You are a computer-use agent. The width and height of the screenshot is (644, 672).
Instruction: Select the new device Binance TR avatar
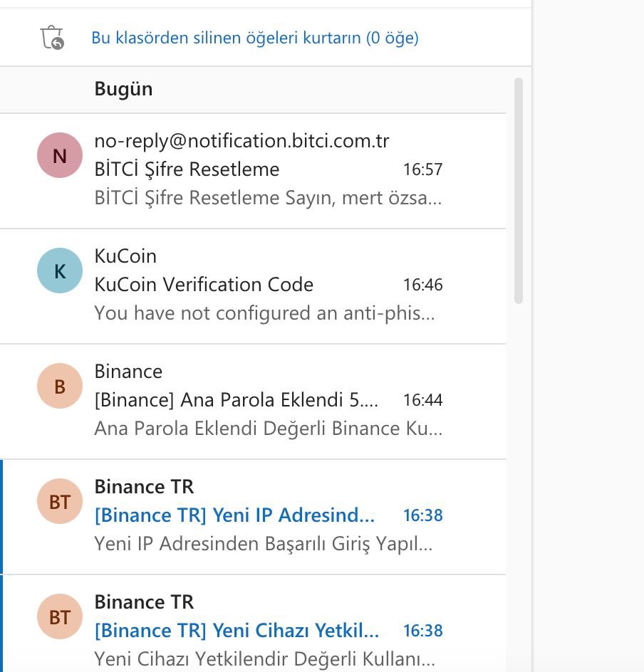pyautogui.click(x=60, y=616)
